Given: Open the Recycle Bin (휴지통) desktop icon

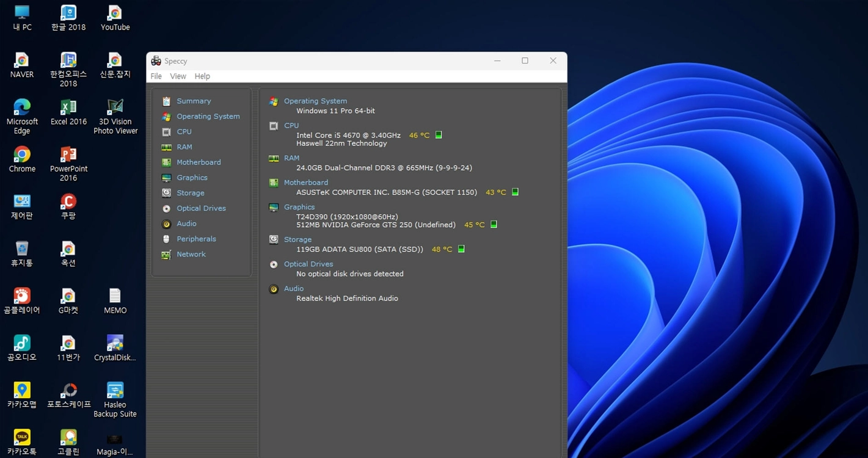Looking at the screenshot, I should point(22,254).
